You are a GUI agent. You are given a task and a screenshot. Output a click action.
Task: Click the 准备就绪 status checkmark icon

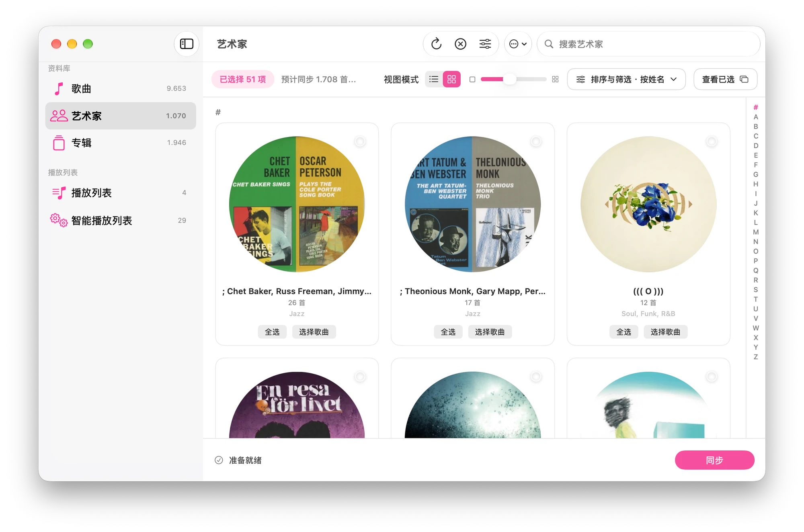point(219,460)
